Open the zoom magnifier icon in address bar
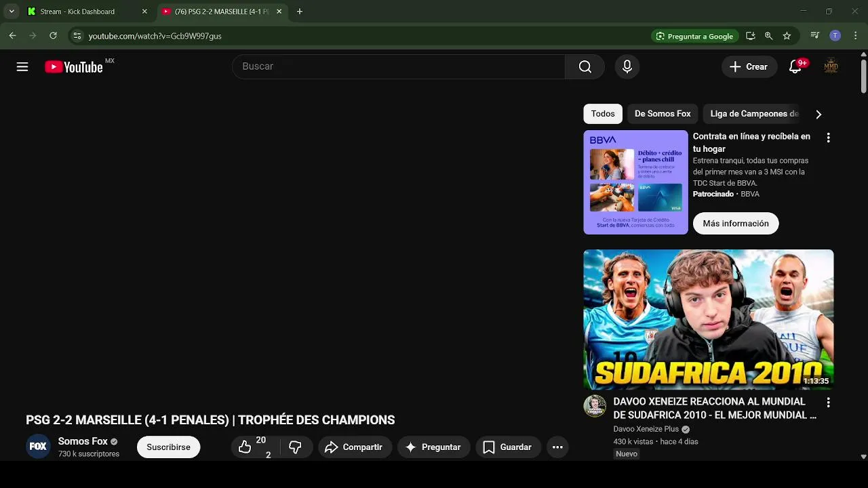Screen dimensions: 868x488 point(768,36)
